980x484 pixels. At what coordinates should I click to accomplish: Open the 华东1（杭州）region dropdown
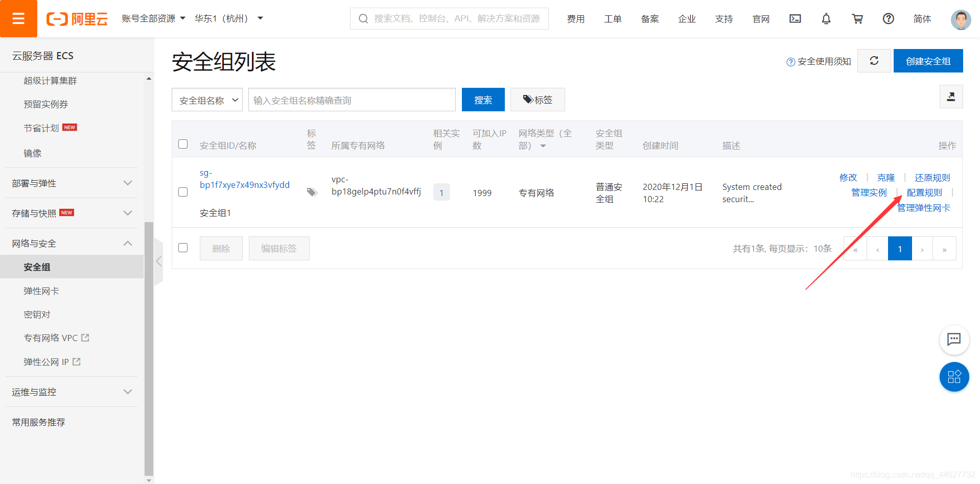228,18
